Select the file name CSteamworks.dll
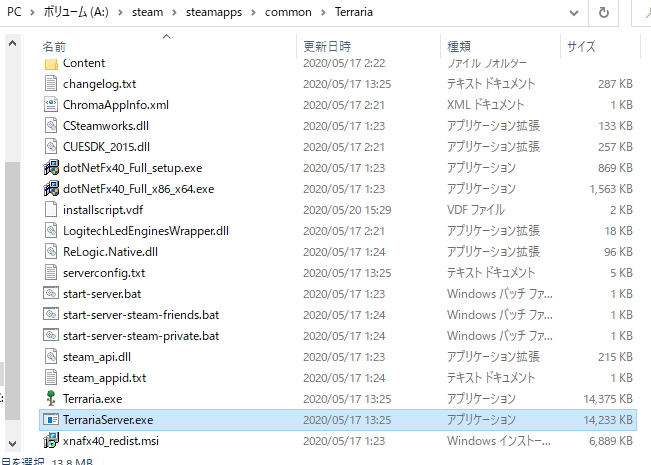This screenshot has height=465, width=651. click(x=106, y=126)
